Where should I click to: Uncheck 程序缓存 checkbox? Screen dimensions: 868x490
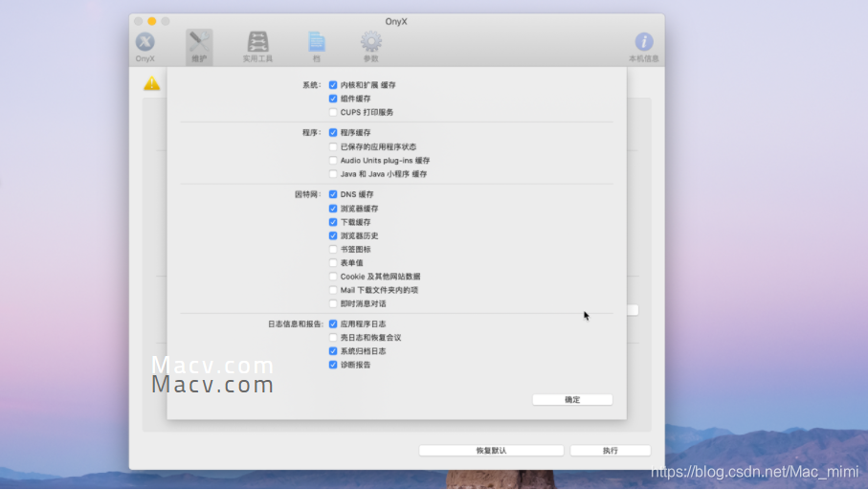[x=333, y=133]
